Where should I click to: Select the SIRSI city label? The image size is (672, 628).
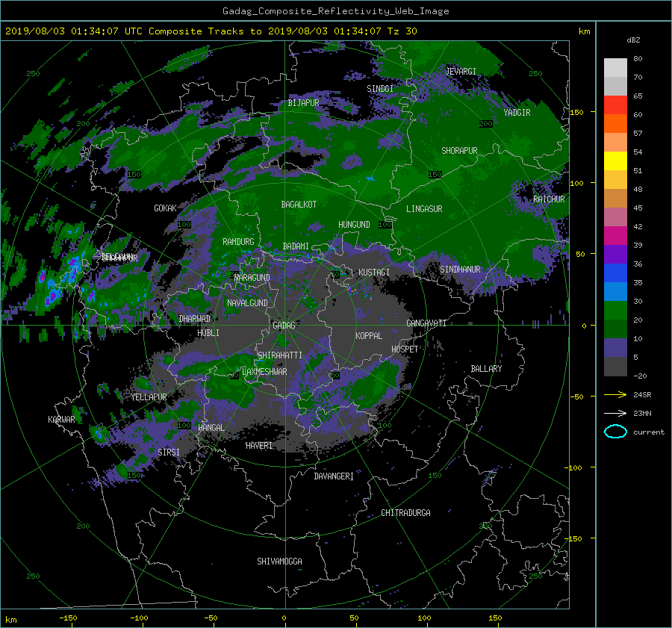(169, 453)
